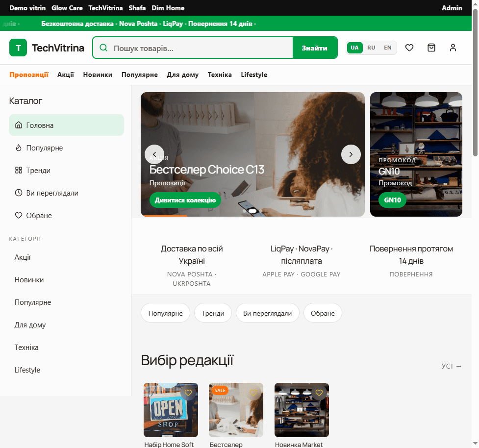Viewport: 479px width, 448px height.
Task: Open Для дому category in sidebar
Action: coord(66,325)
